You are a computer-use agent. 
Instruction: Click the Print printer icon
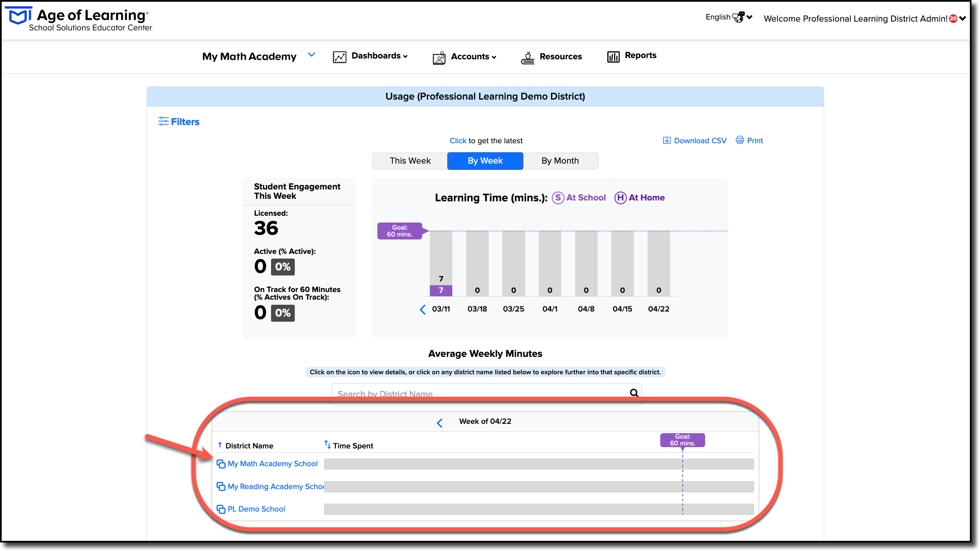coord(739,140)
